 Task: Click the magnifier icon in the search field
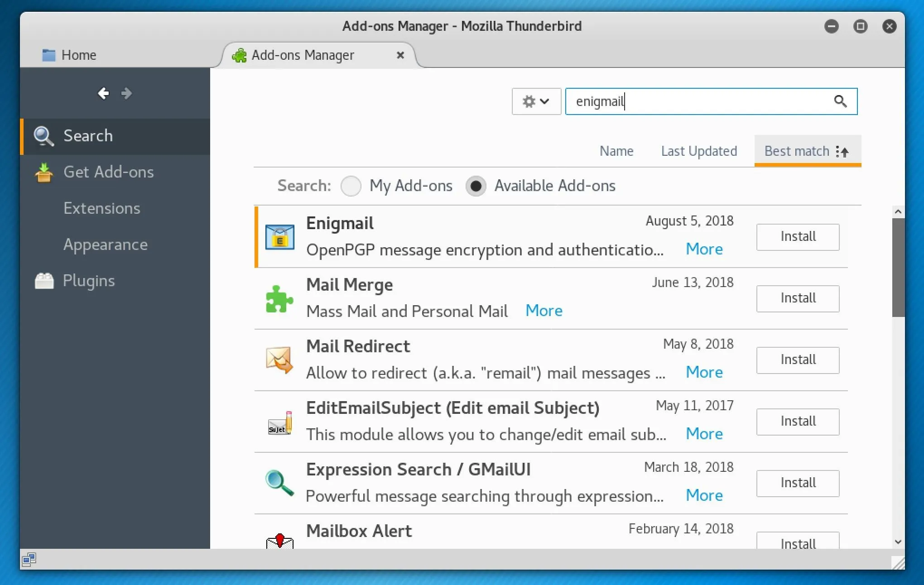[840, 101]
